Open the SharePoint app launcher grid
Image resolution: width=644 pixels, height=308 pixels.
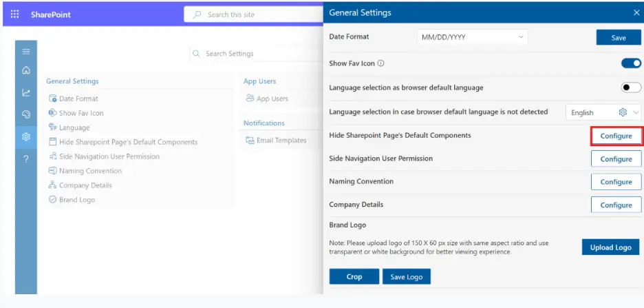point(14,14)
